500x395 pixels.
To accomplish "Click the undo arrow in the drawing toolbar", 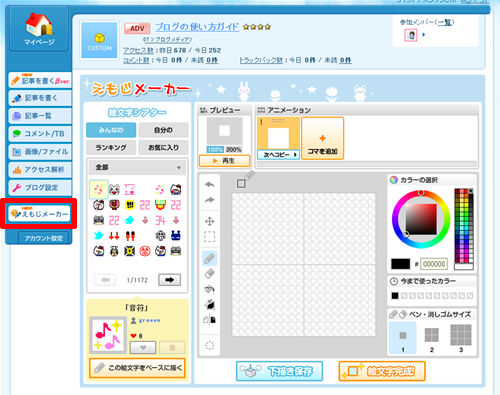I will pyautogui.click(x=210, y=184).
